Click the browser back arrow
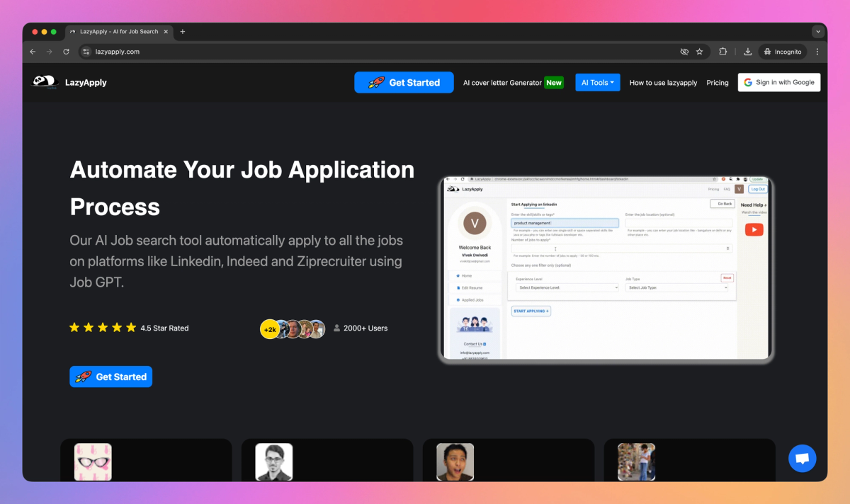The height and width of the screenshot is (504, 850). (33, 51)
